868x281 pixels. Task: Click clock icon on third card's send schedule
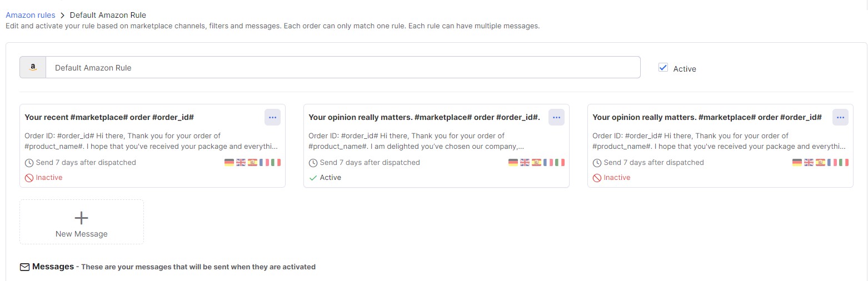(597, 163)
